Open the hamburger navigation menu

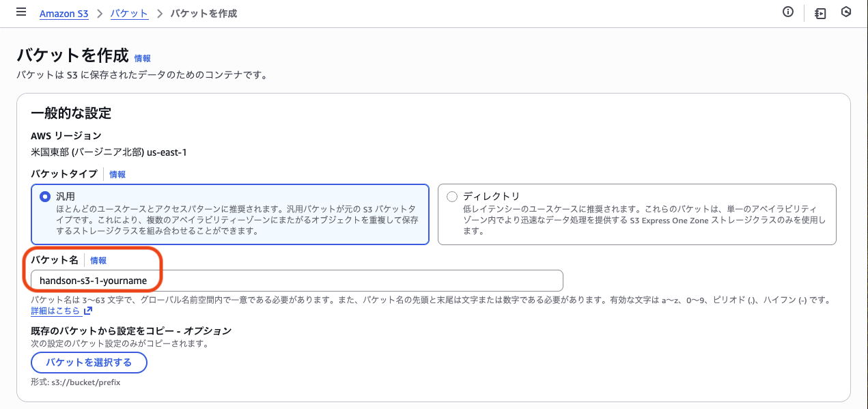click(20, 12)
